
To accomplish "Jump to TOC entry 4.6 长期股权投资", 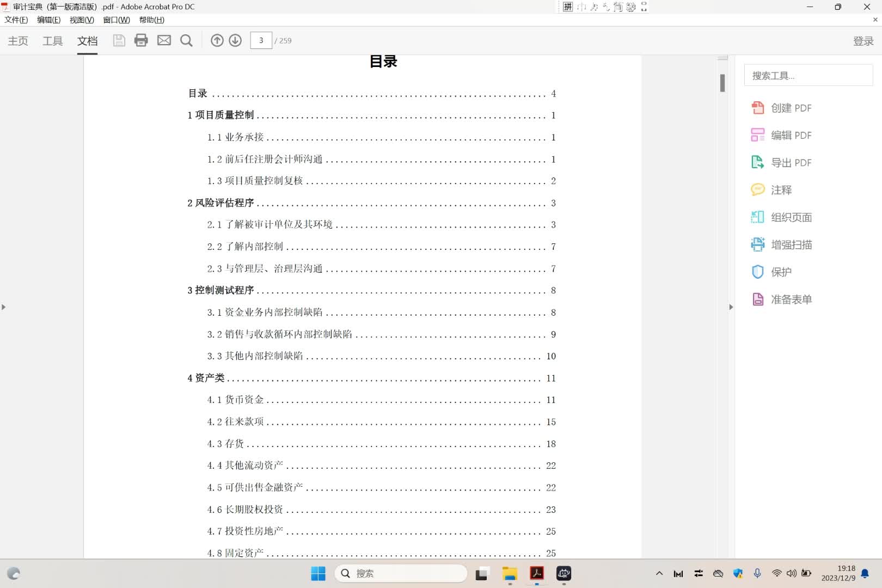I will [381, 510].
